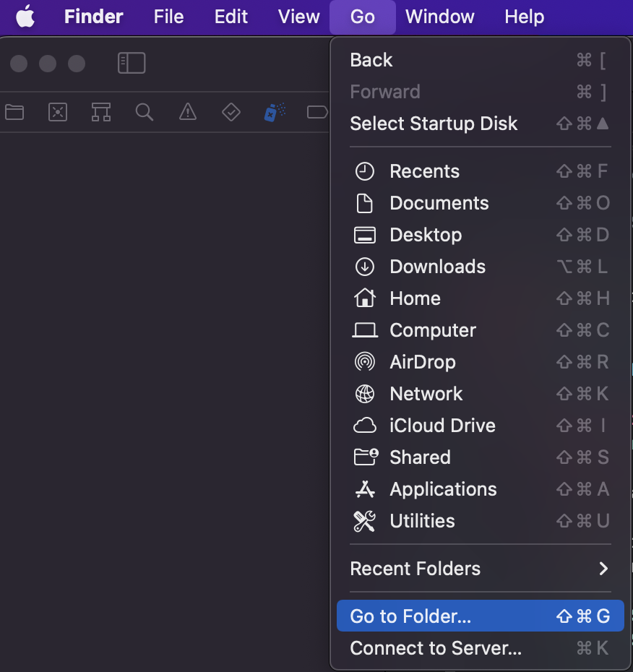
Task: Choose Back from the Go menu
Action: coord(481,60)
